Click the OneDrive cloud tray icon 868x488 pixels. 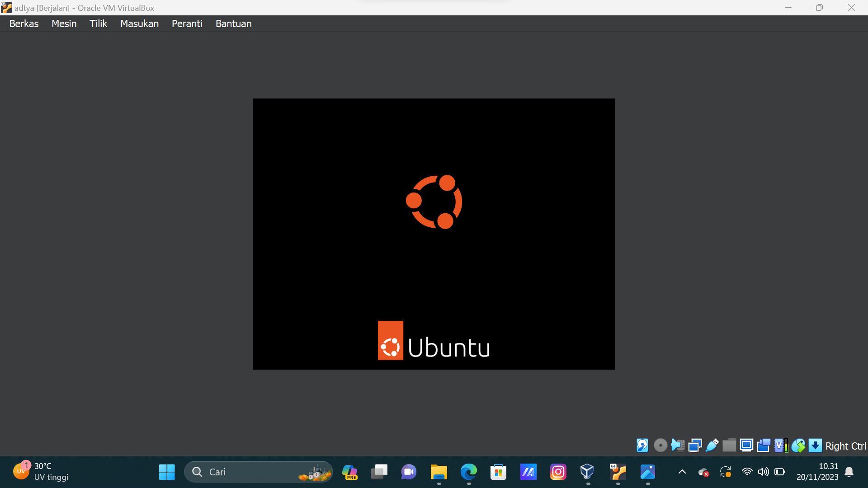703,472
